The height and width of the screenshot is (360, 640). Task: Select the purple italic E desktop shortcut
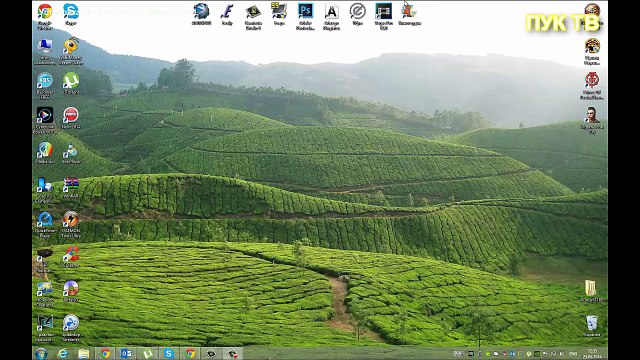tap(227, 15)
